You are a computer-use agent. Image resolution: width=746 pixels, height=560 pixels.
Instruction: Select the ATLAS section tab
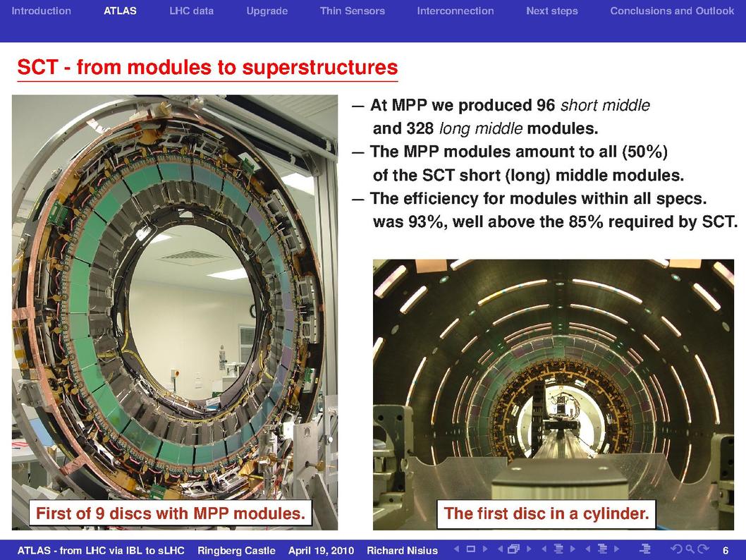point(121,11)
